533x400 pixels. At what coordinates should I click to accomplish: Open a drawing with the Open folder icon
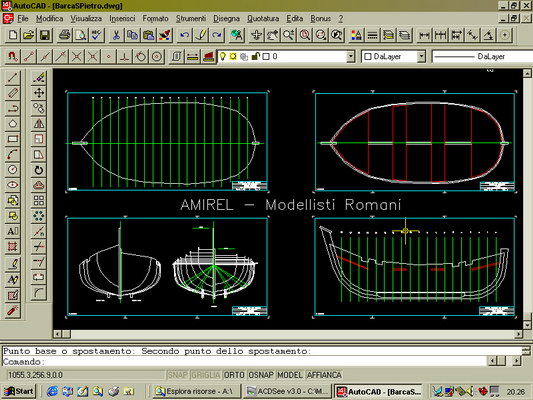29,35
